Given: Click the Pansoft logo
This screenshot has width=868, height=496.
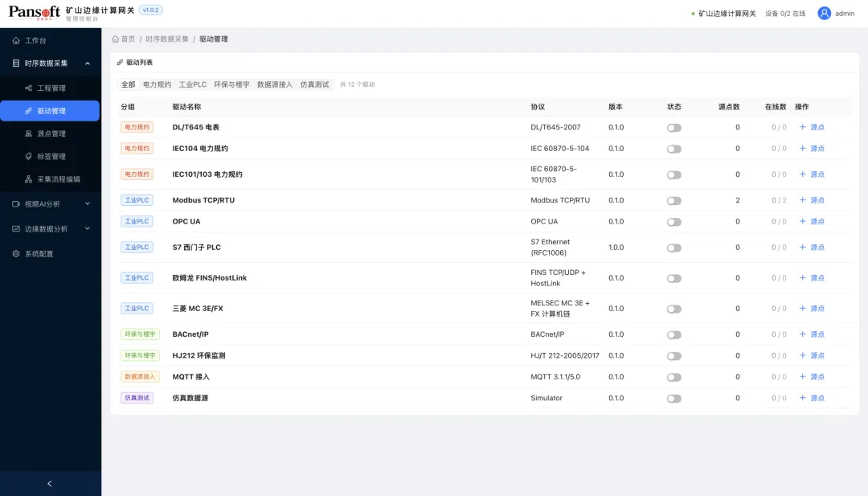Looking at the screenshot, I should 35,13.
